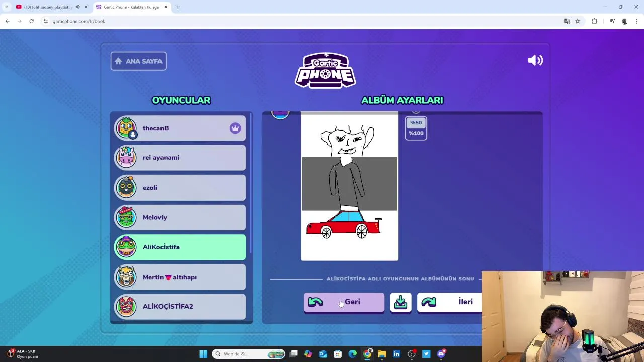Open Microsoft Store from the taskbar
644x362 pixels.
[338, 354]
